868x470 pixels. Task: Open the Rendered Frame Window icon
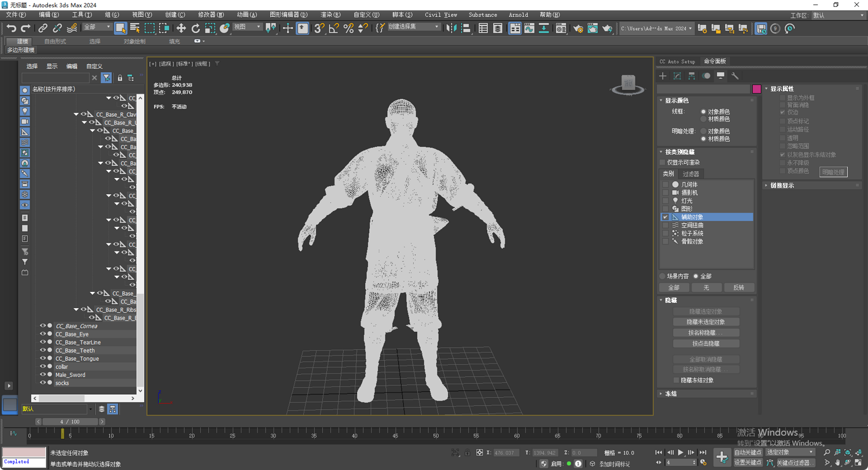click(593, 28)
